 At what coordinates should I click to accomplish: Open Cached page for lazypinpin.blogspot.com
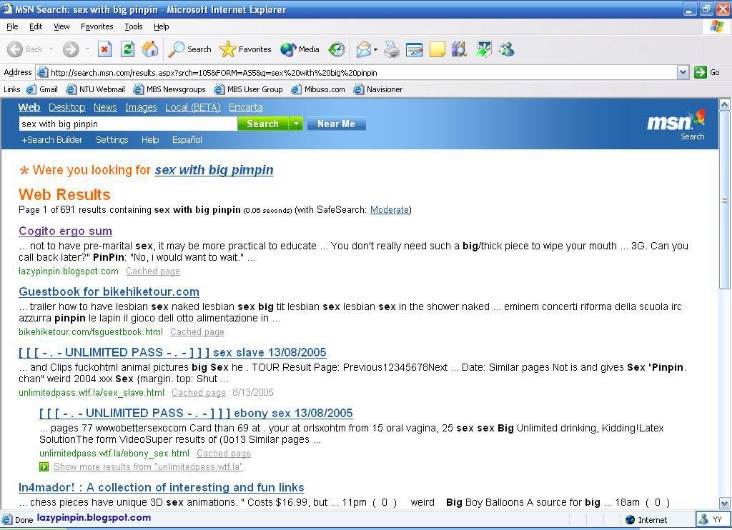tap(153, 271)
